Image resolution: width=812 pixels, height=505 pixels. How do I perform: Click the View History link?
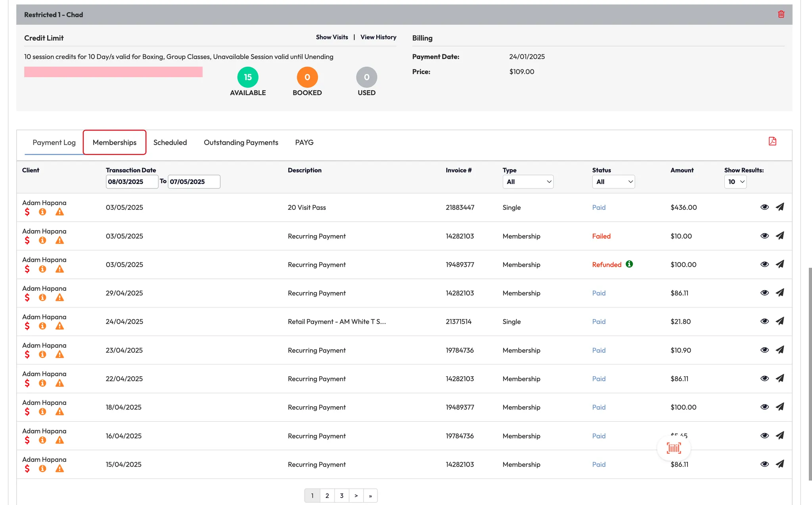pyautogui.click(x=378, y=37)
